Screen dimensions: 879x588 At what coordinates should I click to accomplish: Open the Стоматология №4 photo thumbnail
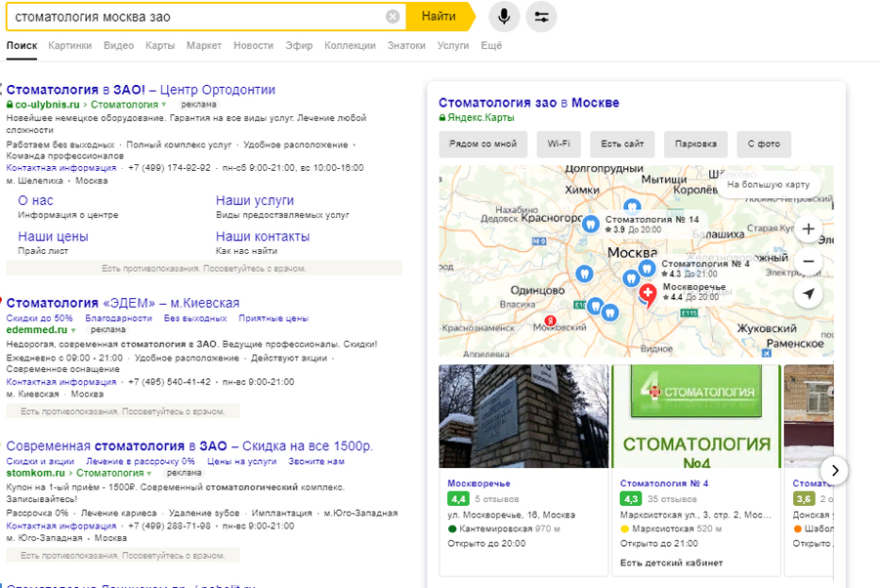coord(695,417)
